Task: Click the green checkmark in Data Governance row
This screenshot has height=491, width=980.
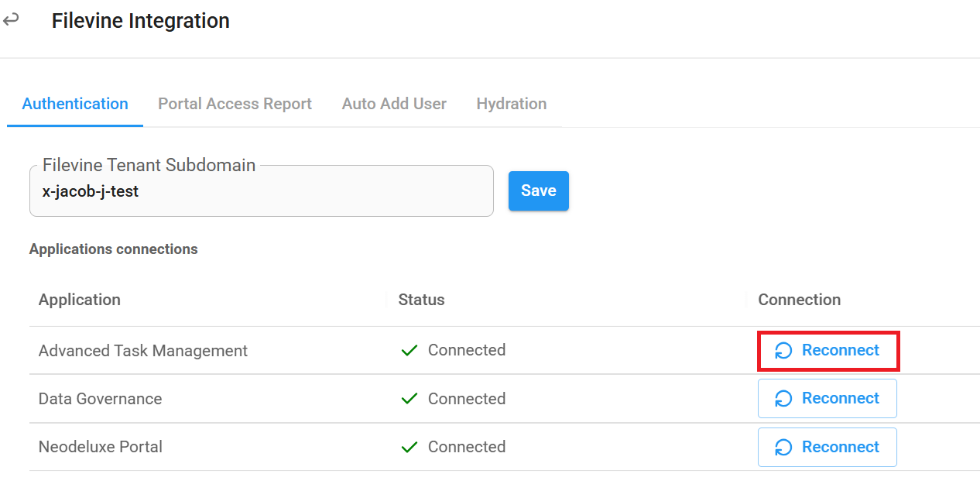Action: point(409,399)
